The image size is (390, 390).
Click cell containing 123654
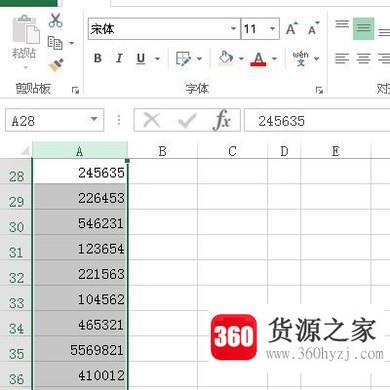tap(80, 248)
